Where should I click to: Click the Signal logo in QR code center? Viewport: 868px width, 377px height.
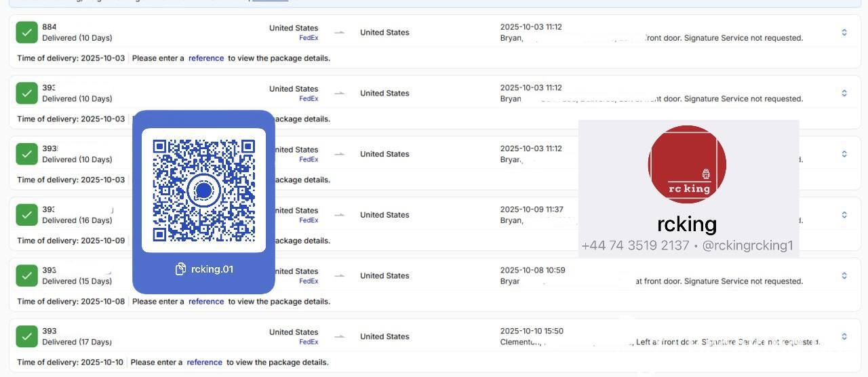[203, 191]
